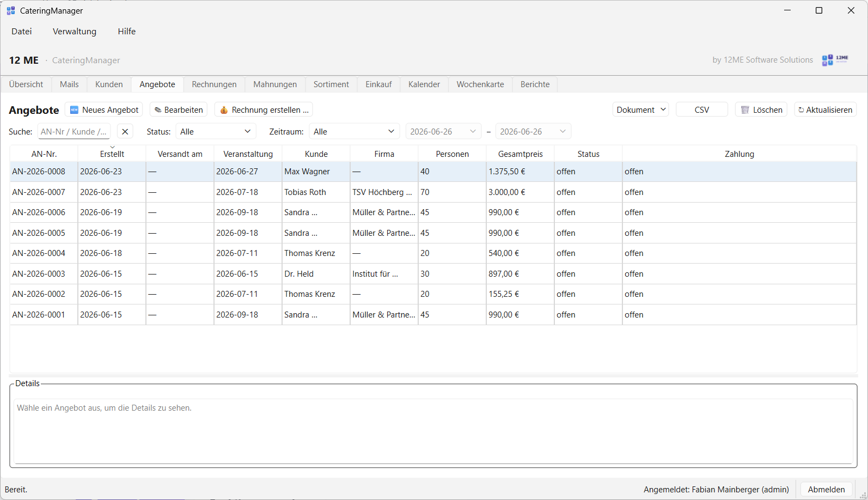
Task: Click the Neues Angebot icon button
Action: coord(74,110)
